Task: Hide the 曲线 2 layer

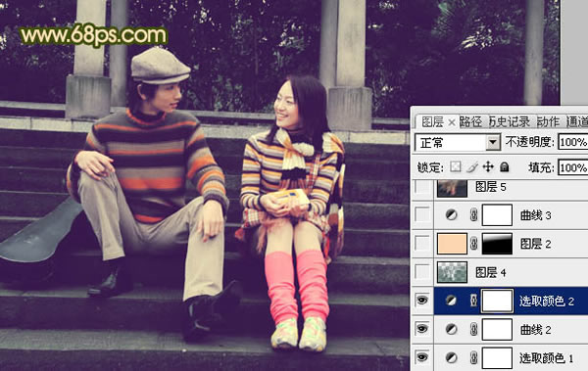Action: (421, 330)
